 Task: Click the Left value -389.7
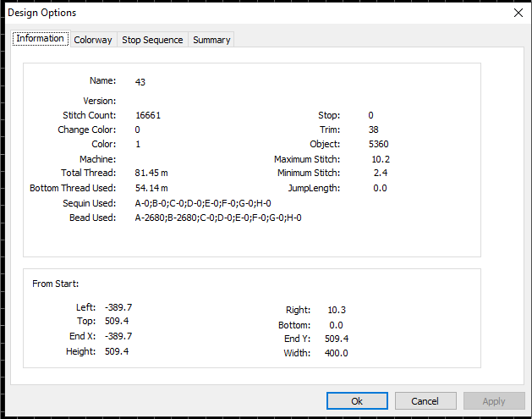click(x=118, y=307)
